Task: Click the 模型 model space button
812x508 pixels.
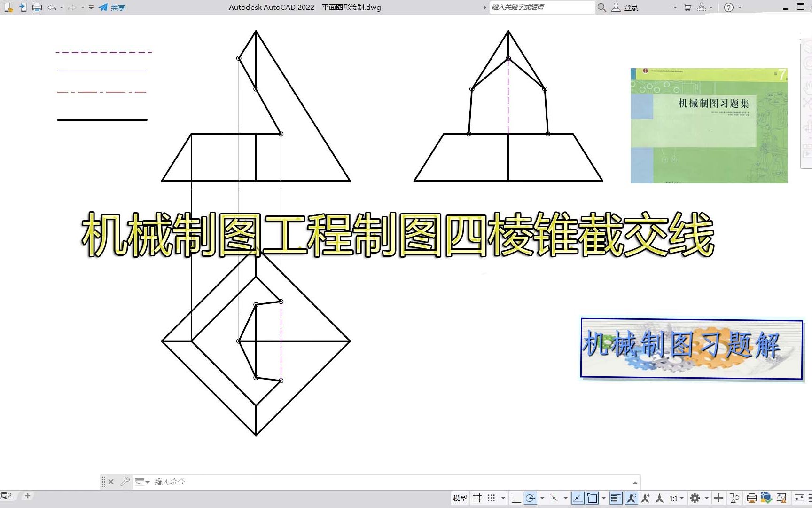Action: (x=460, y=498)
